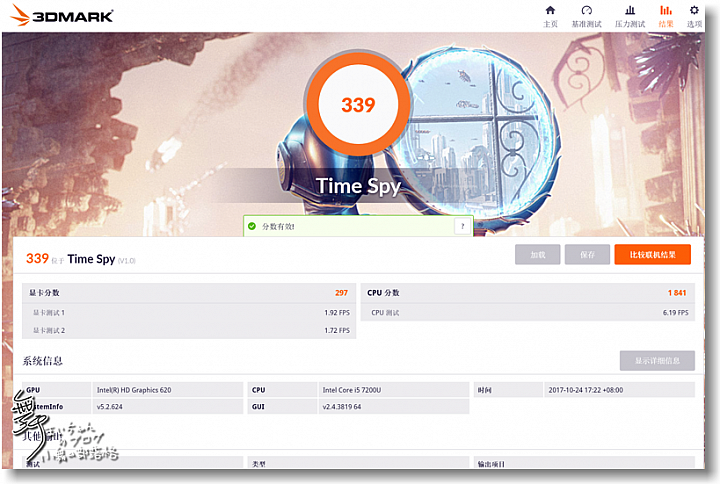The width and height of the screenshot is (720, 484).
Task: Click the Save (保存) button
Action: (587, 254)
